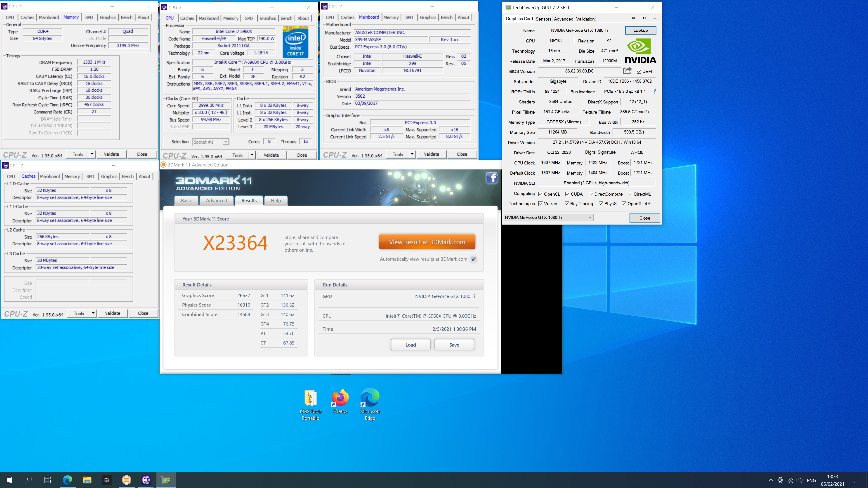Open Task View on the taskbar

click(47, 480)
